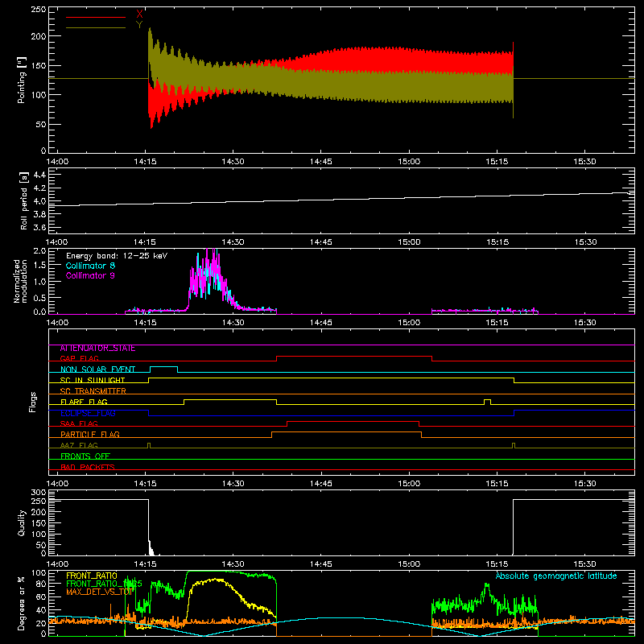Click the green FRONT_RATIO_1225 legend entry
Viewport: 644px width, 644px height.
tap(104, 584)
